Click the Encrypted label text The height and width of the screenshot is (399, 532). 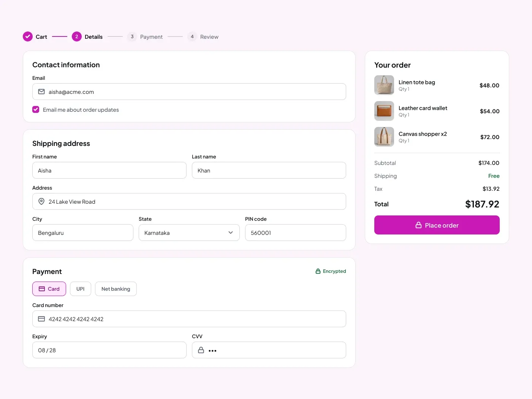pyautogui.click(x=334, y=271)
